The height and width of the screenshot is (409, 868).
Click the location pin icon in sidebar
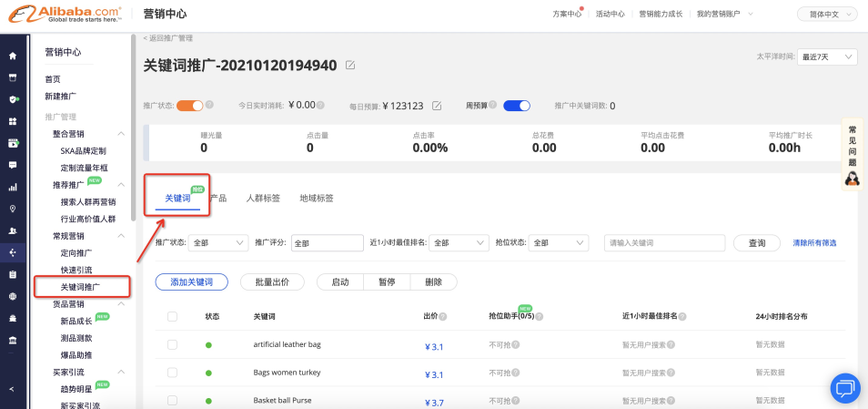point(13,209)
